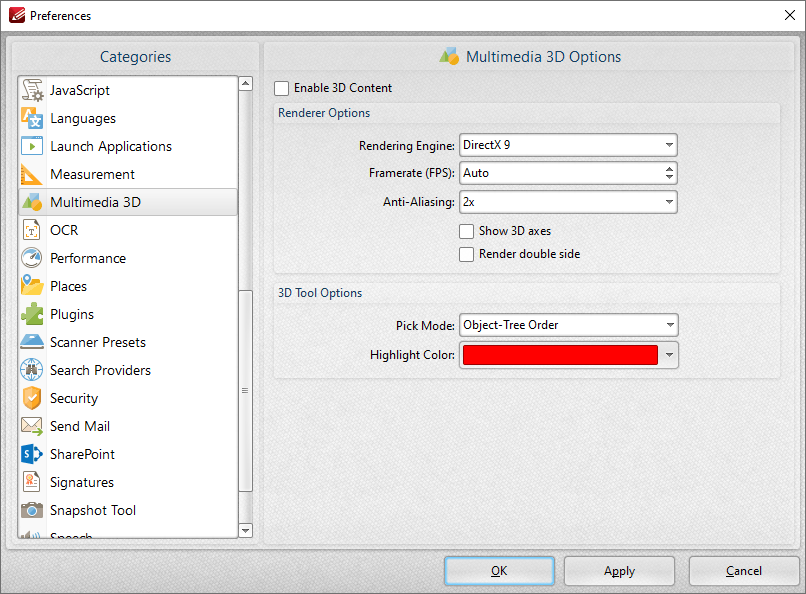Select the Search Providers category
The width and height of the screenshot is (806, 594).
click(x=129, y=370)
